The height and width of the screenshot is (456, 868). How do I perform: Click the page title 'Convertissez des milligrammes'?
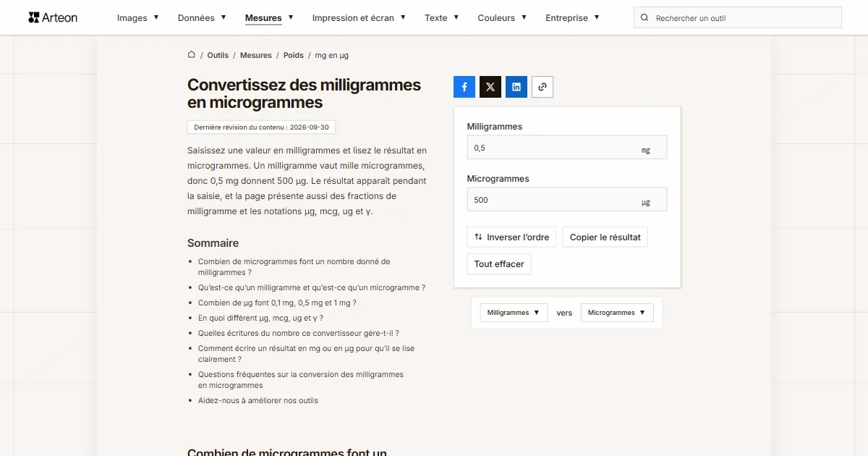304,93
